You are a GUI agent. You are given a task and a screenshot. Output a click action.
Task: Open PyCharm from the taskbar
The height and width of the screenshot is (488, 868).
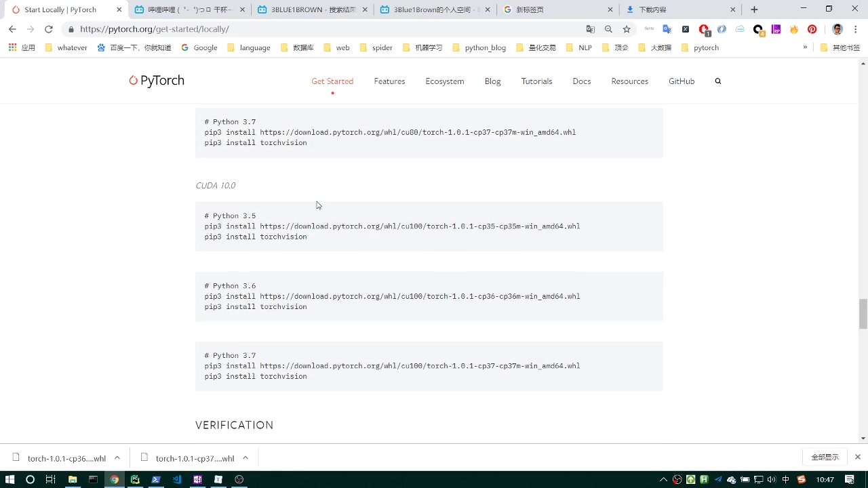click(135, 479)
